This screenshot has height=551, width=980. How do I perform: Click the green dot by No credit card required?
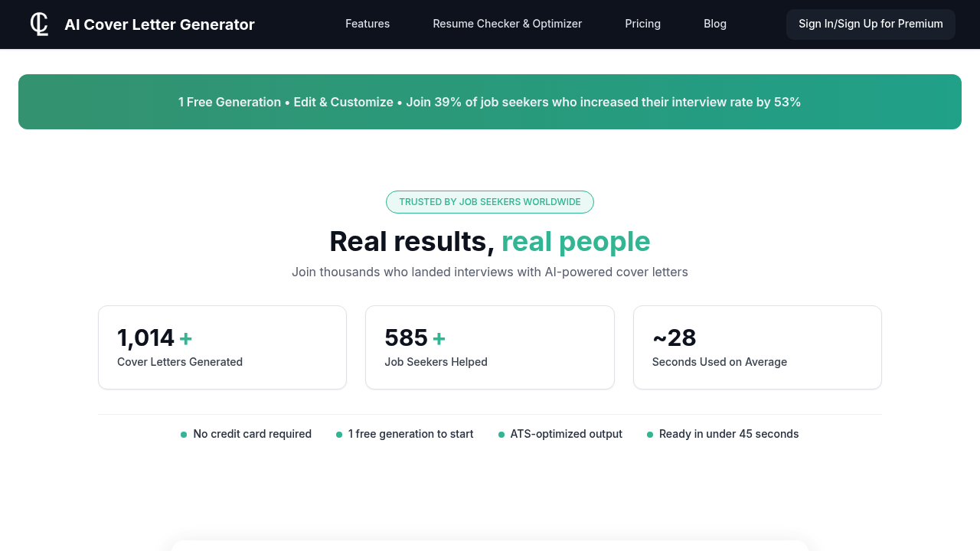point(184,434)
